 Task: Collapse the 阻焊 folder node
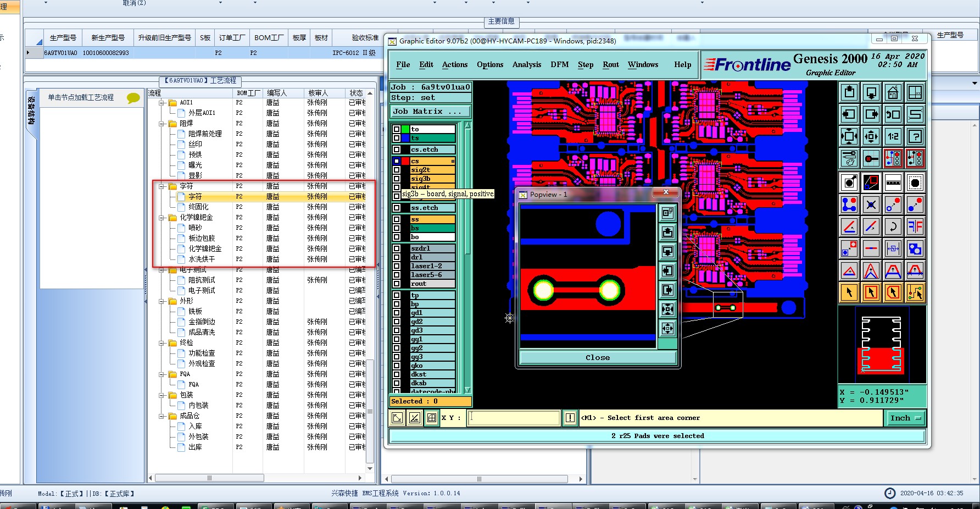pyautogui.click(x=162, y=124)
